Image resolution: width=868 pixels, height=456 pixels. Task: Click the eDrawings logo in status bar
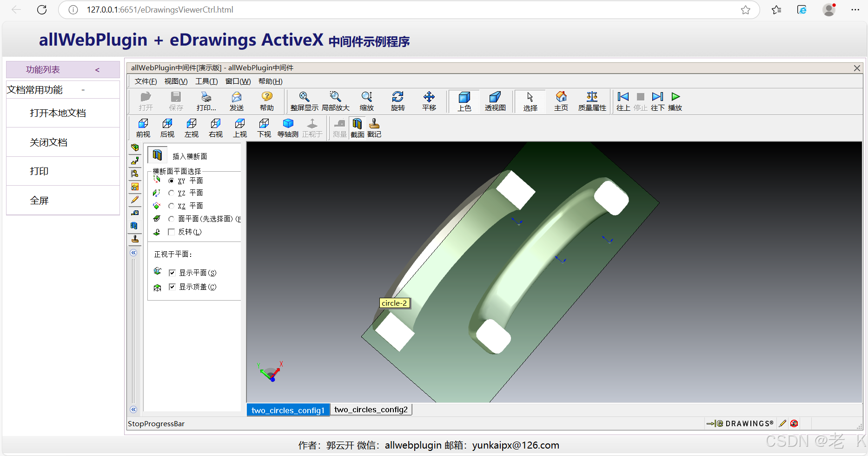coord(740,423)
